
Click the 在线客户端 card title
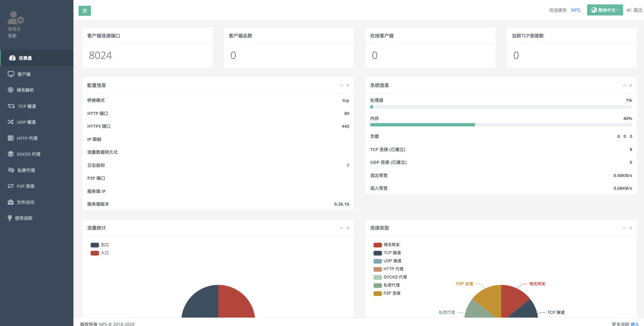[382, 36]
